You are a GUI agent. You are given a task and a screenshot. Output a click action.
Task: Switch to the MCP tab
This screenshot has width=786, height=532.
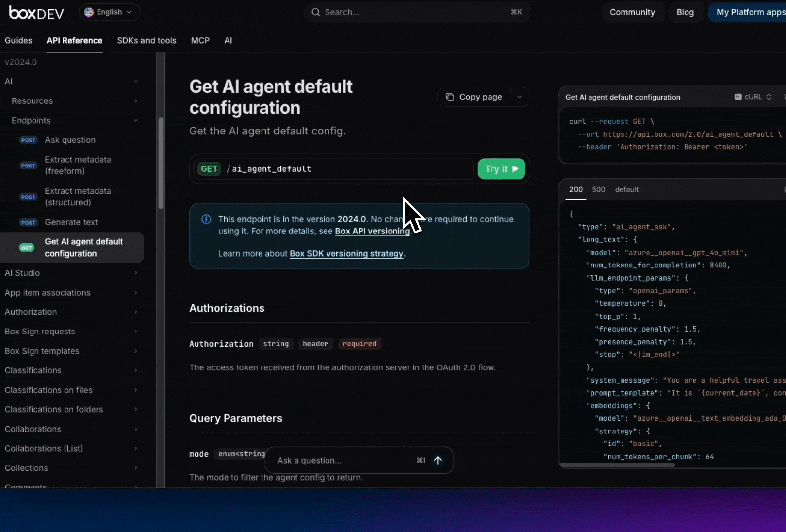[200, 40]
